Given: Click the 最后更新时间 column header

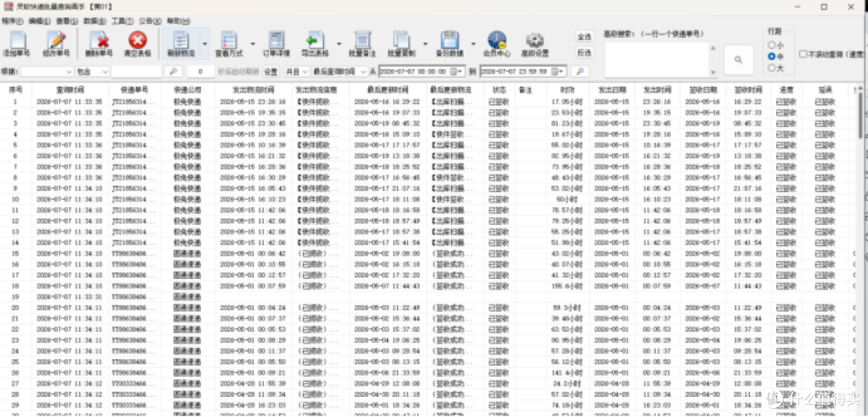Looking at the screenshot, I should pyautogui.click(x=387, y=89).
